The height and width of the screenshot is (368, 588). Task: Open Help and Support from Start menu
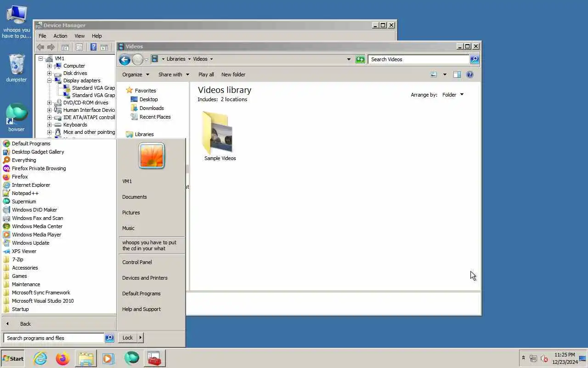point(141,309)
